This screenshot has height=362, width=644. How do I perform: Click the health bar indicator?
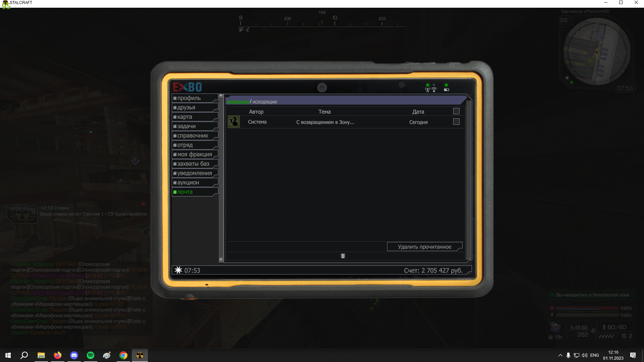click(x=587, y=308)
